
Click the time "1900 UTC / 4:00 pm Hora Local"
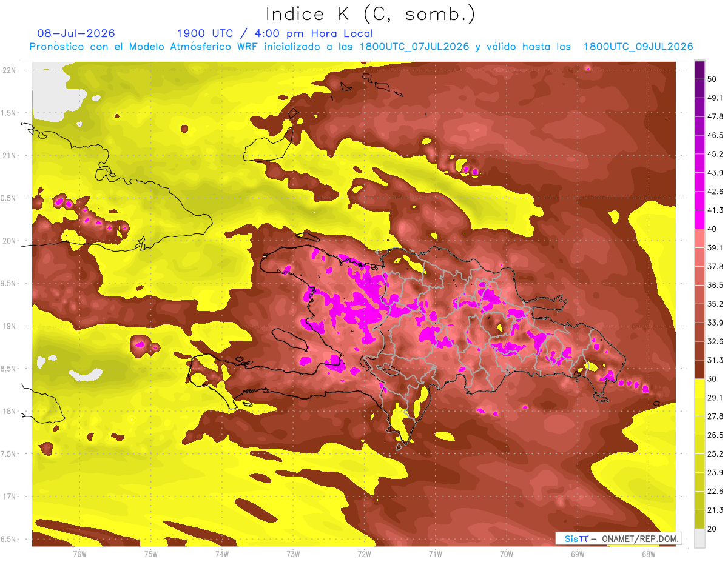(x=275, y=33)
